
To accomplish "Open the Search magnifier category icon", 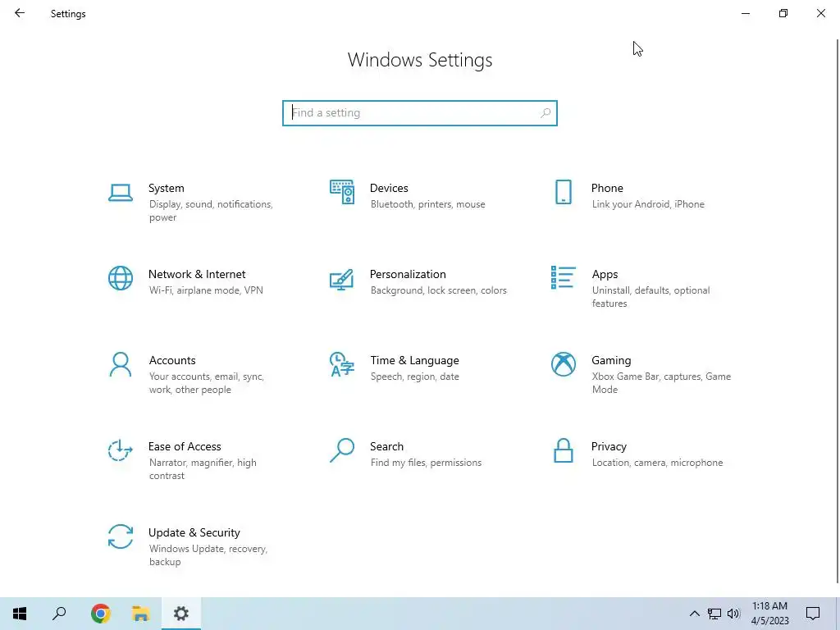I will [x=342, y=450].
